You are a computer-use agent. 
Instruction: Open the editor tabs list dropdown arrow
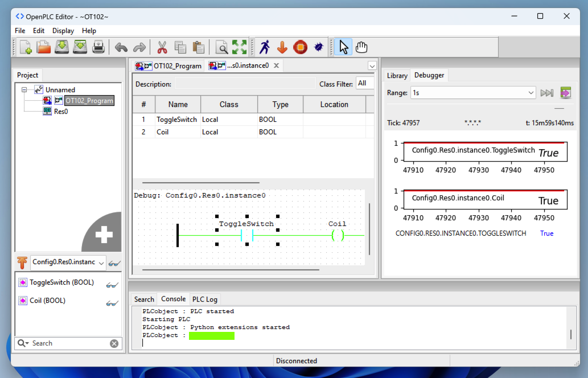pyautogui.click(x=372, y=66)
